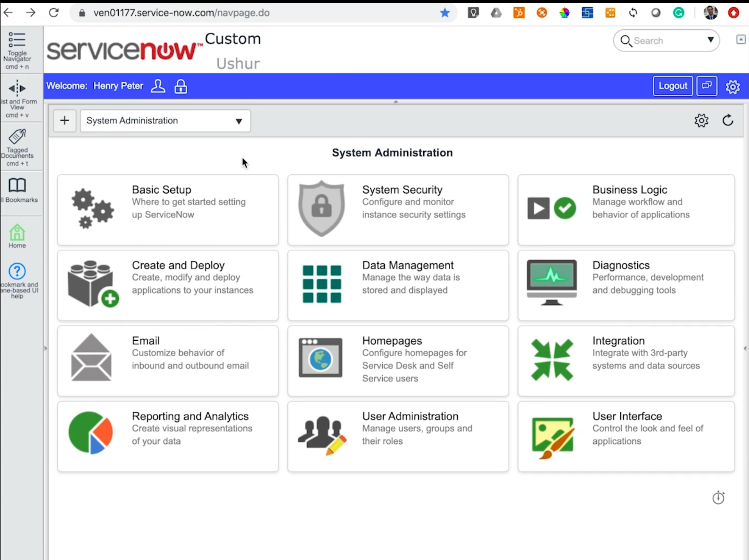Click the user profile icon beside Henry Peter
749x560 pixels.
click(x=158, y=86)
